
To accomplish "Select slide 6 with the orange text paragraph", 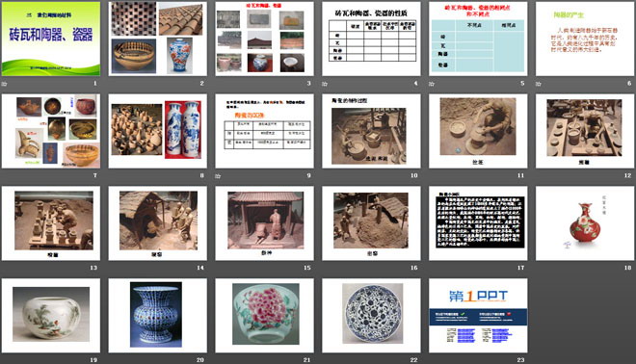I will click(585, 39).
